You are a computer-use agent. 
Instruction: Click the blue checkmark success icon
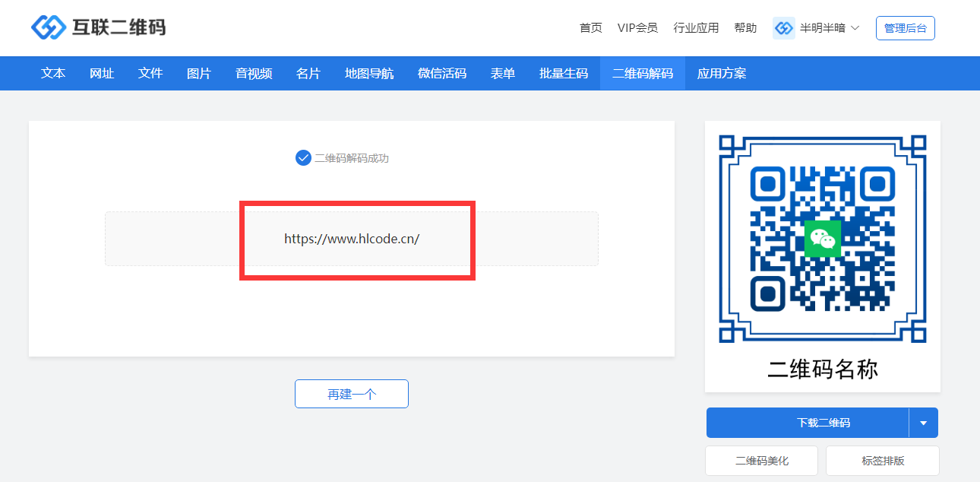pos(303,158)
